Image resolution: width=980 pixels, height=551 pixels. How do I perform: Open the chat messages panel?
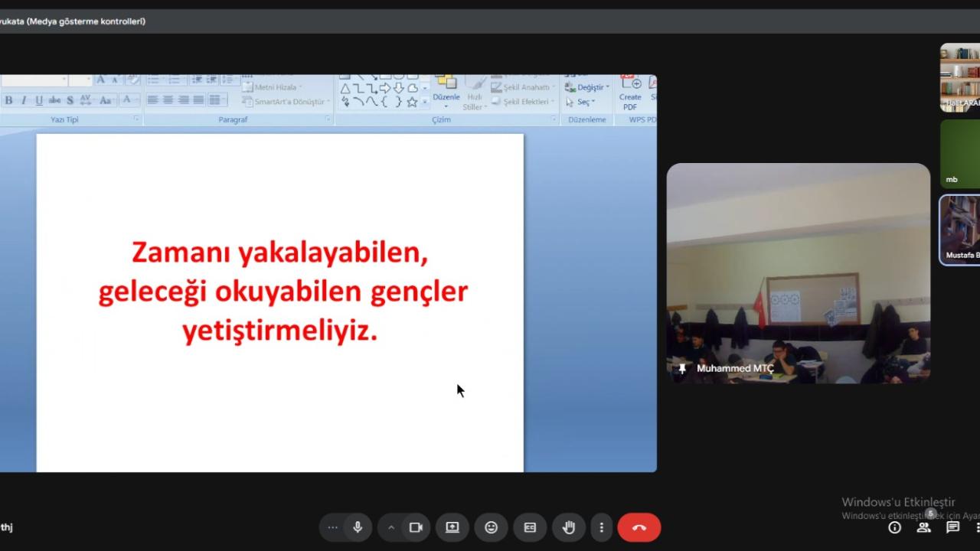(952, 527)
